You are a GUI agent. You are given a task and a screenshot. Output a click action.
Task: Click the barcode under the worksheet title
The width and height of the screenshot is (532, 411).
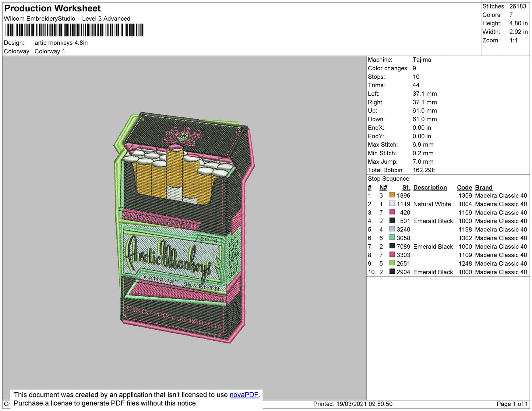pyautogui.click(x=74, y=30)
